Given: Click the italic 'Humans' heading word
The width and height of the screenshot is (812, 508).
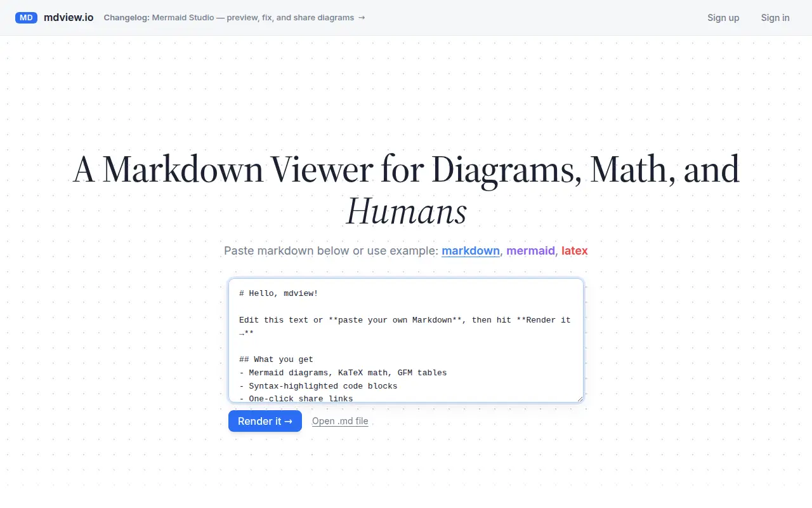Looking at the screenshot, I should 406,211.
